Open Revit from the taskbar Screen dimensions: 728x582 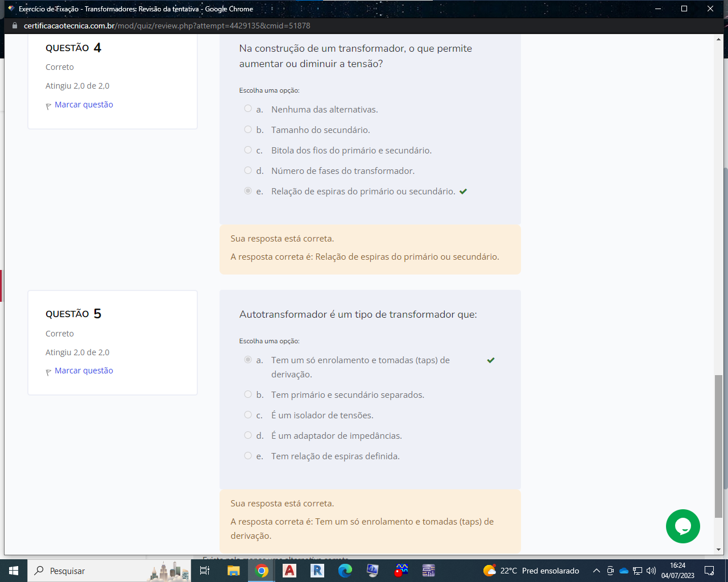tap(317, 571)
